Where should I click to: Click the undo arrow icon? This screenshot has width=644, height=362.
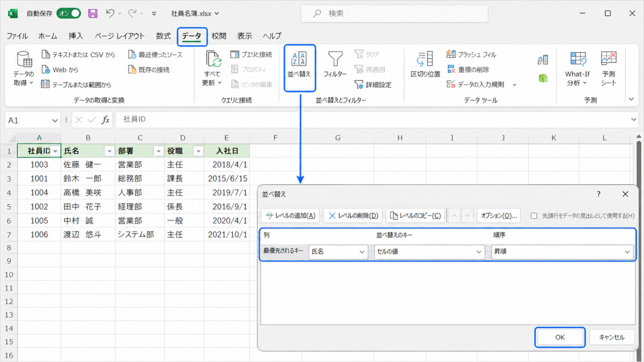110,13
